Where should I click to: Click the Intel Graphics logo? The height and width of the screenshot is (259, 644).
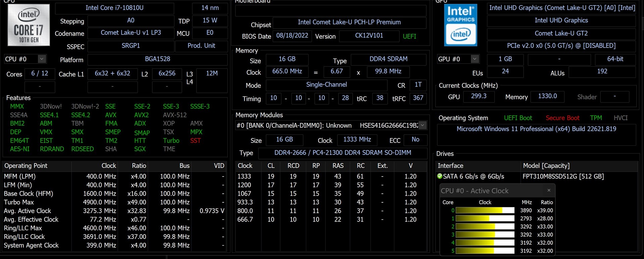click(x=461, y=25)
